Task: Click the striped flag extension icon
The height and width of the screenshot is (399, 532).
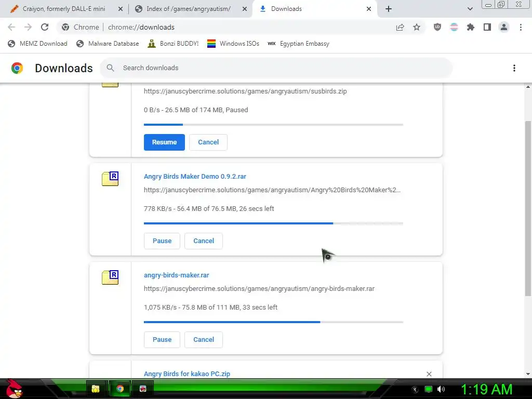Action: tap(454, 27)
